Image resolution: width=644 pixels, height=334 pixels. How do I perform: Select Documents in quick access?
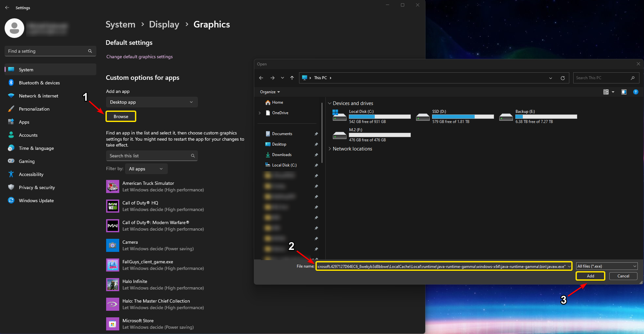point(282,134)
